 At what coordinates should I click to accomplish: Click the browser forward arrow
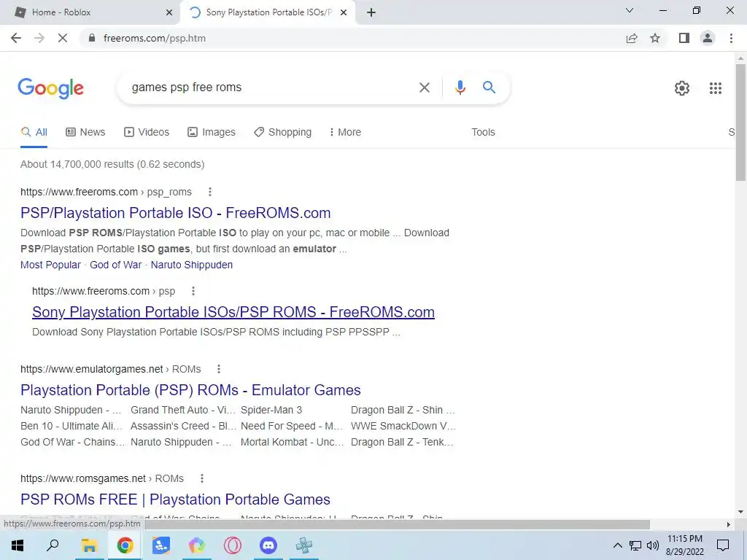click(x=39, y=38)
